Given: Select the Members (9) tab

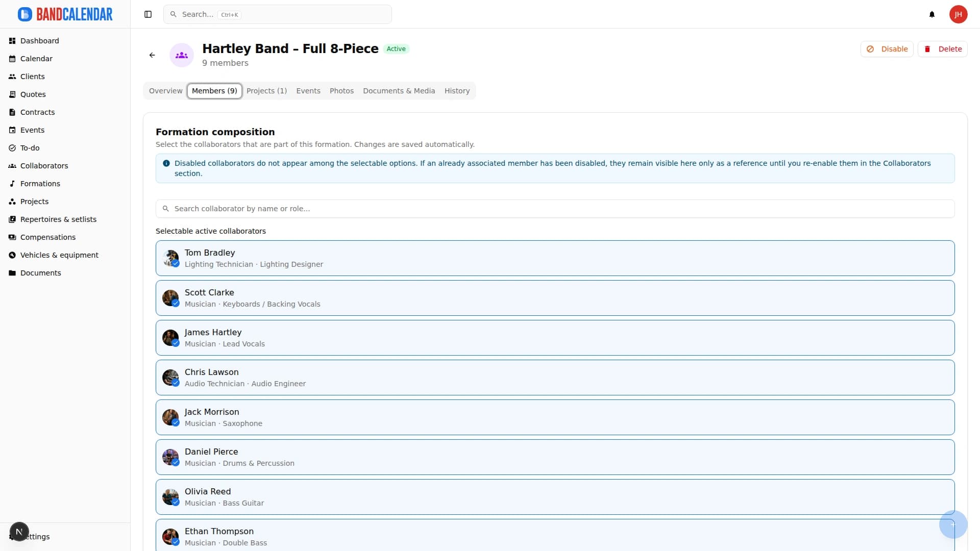Looking at the screenshot, I should (214, 91).
